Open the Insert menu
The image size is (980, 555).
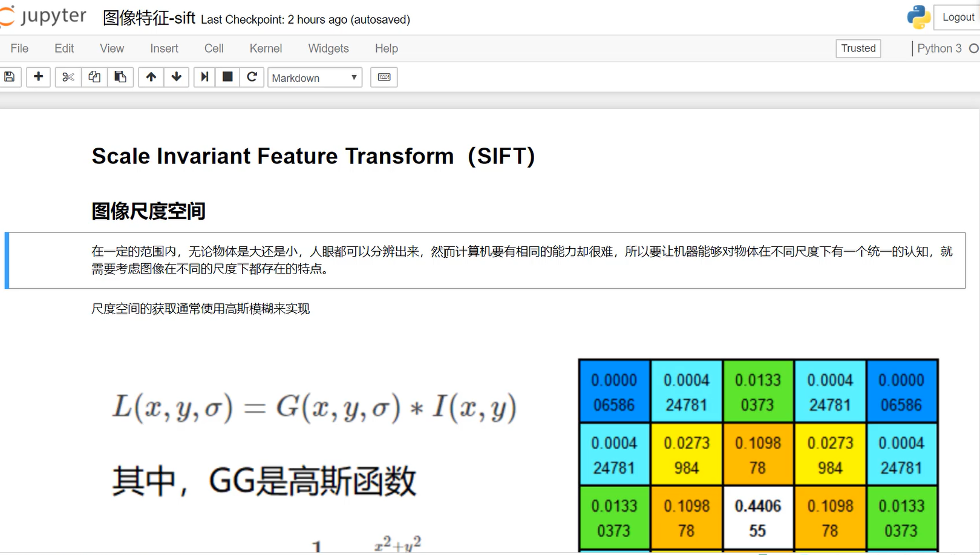click(x=164, y=48)
